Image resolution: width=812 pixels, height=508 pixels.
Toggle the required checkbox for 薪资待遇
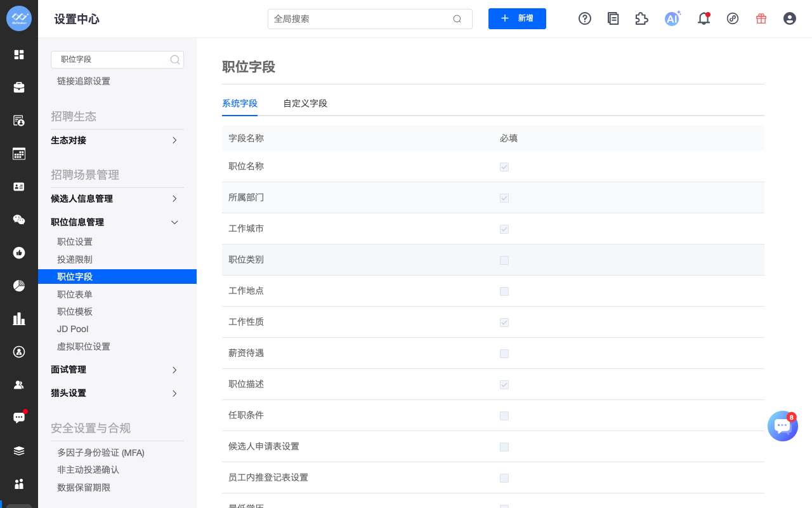(x=504, y=354)
